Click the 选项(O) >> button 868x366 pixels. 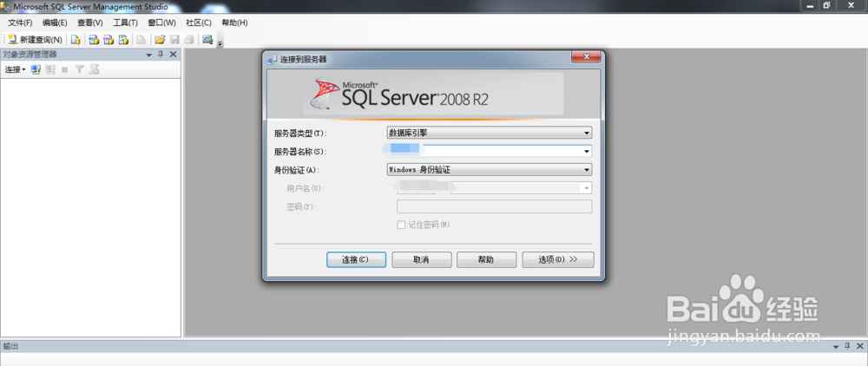pos(558,260)
